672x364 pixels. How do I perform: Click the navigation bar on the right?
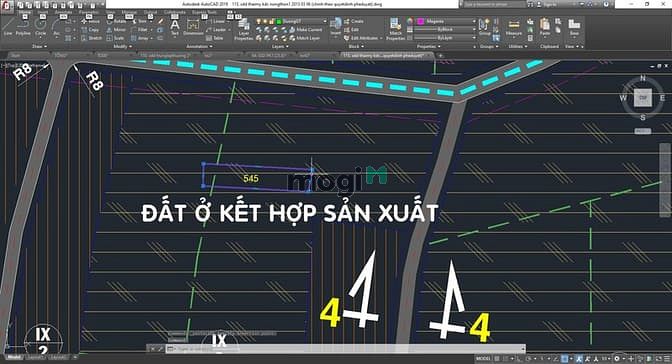(665, 180)
